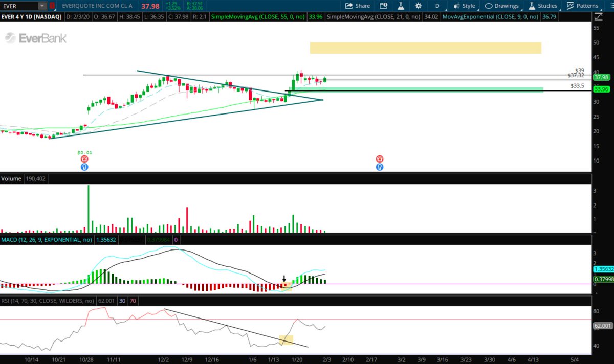Click the upcoming February lightbulb event icon
The width and height of the screenshot is (614, 364).
[380, 167]
